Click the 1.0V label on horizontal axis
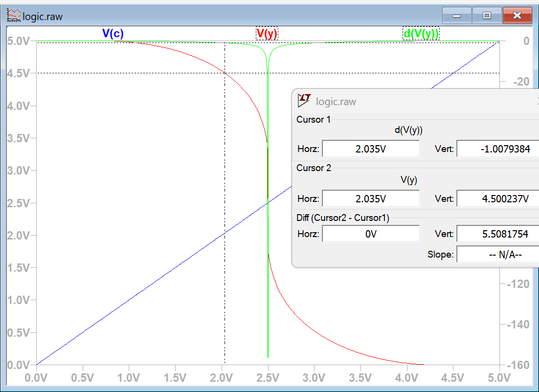 [129, 378]
